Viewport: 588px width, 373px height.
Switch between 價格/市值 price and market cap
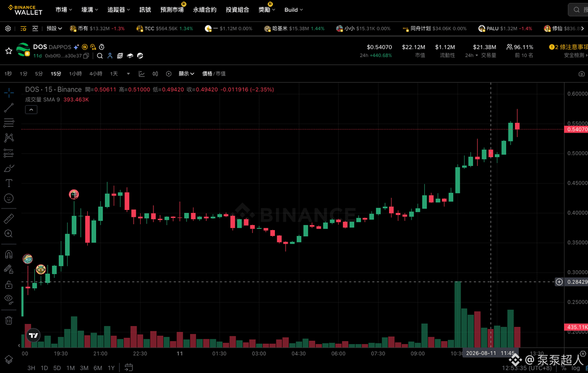point(214,74)
